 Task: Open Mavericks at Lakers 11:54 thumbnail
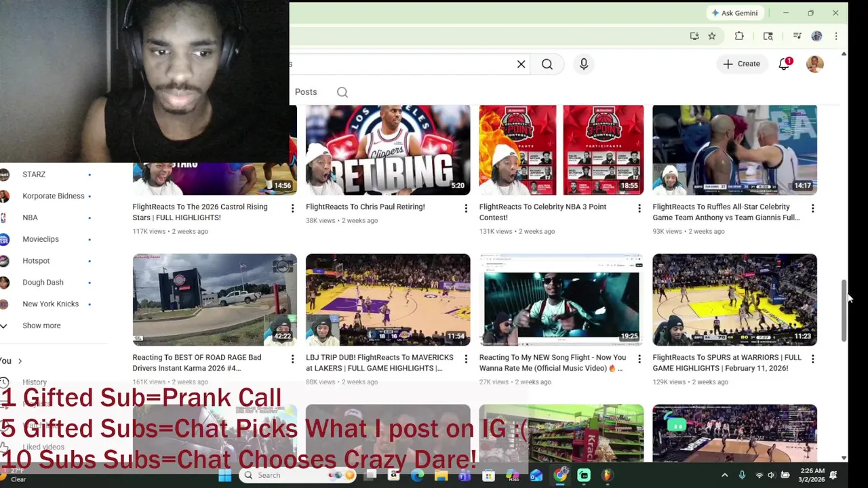pos(388,300)
